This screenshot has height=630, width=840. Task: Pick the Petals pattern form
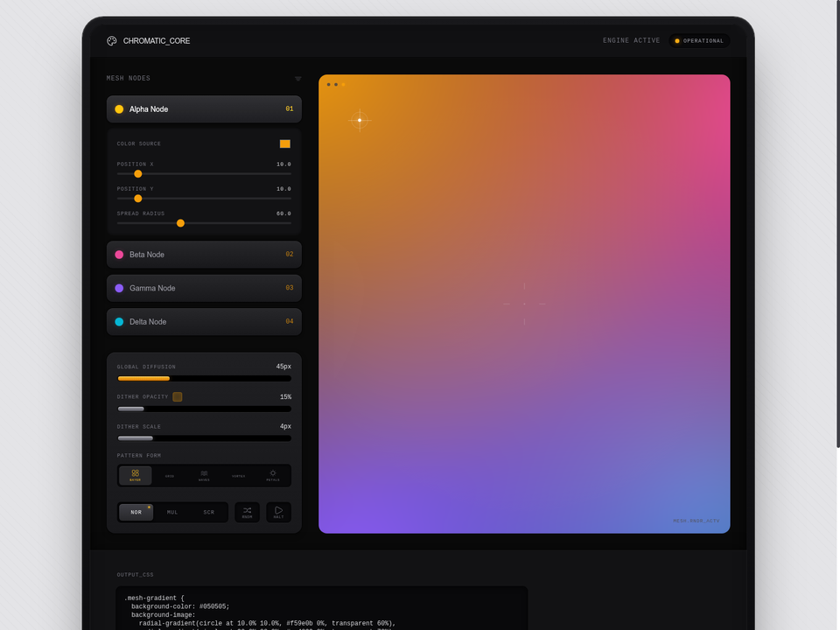pyautogui.click(x=273, y=476)
